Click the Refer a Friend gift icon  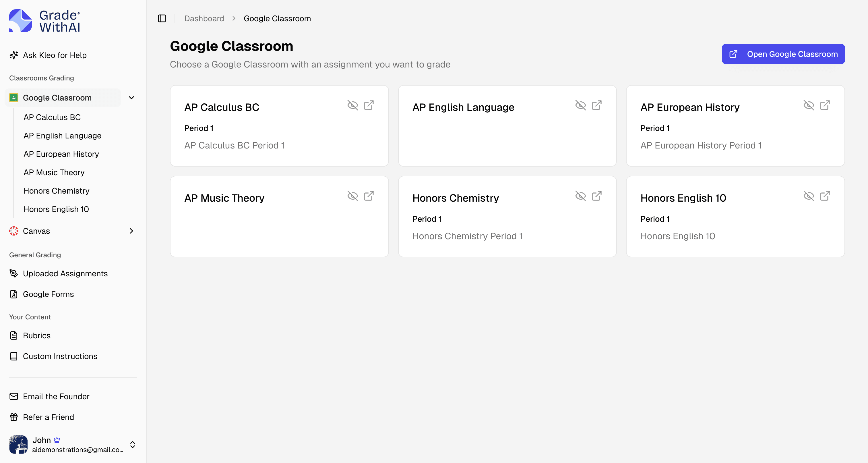[13, 417]
